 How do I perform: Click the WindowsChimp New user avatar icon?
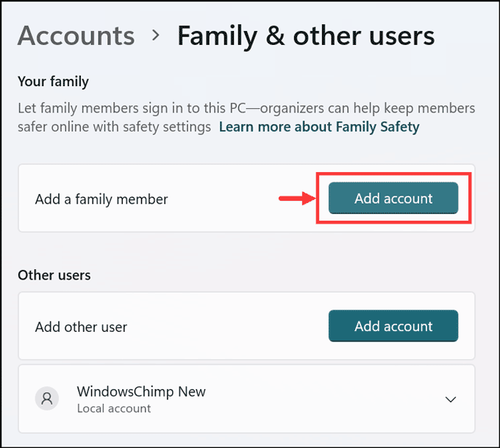click(x=47, y=399)
